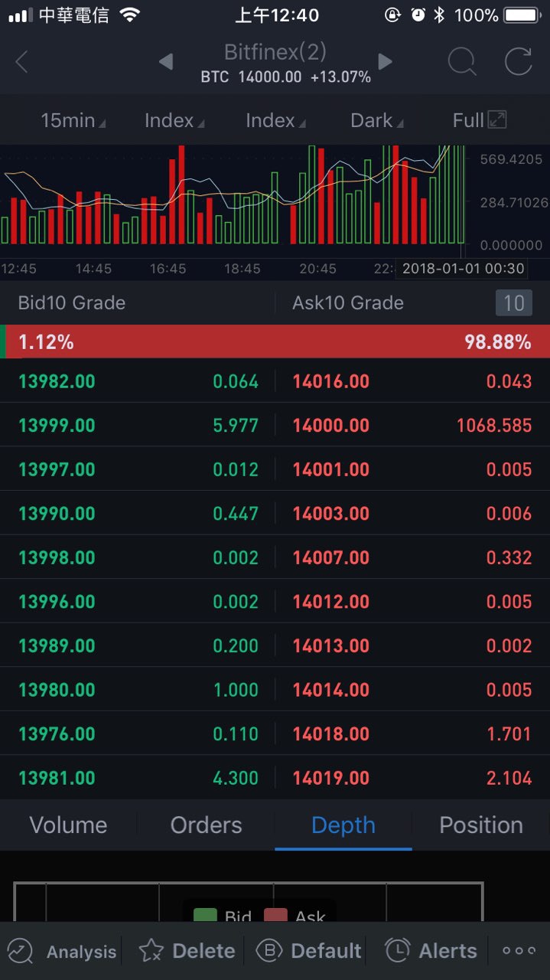Tap the Default button in bottom bar
This screenshot has width=550, height=980.
pos(309,951)
